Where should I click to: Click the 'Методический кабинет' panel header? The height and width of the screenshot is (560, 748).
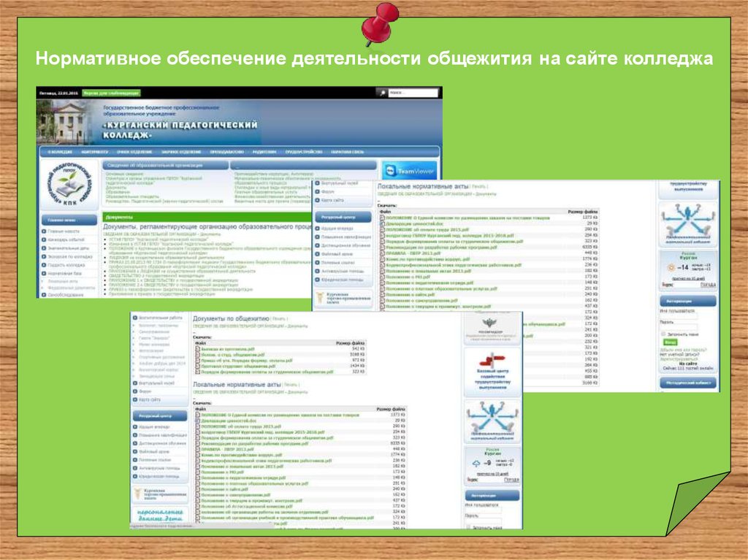[688, 383]
